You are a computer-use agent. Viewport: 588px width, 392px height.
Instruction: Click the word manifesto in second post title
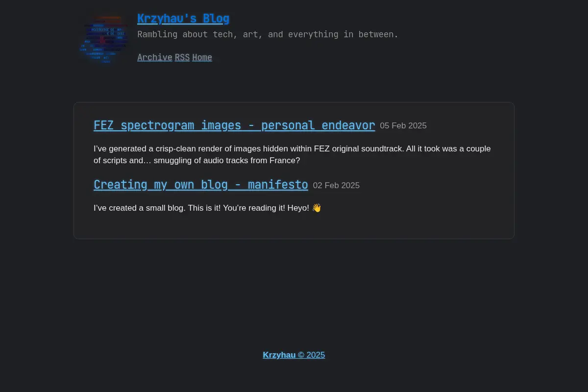point(278,185)
